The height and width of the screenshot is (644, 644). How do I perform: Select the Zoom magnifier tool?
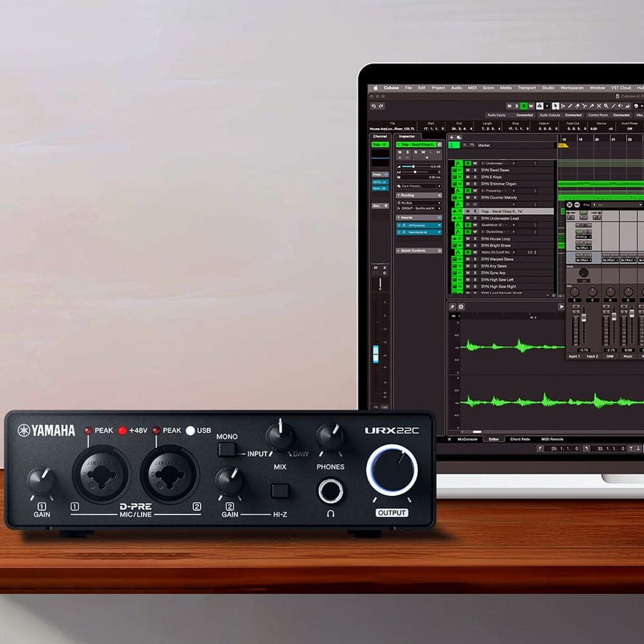point(606,106)
